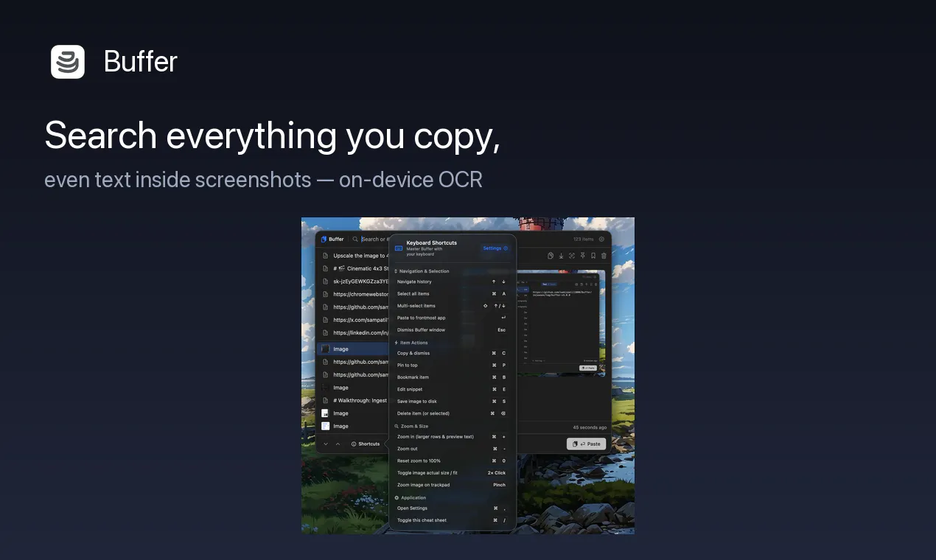The image size is (936, 560).
Task: Click the OCR scan icon in preview toolbar
Action: pyautogui.click(x=572, y=256)
